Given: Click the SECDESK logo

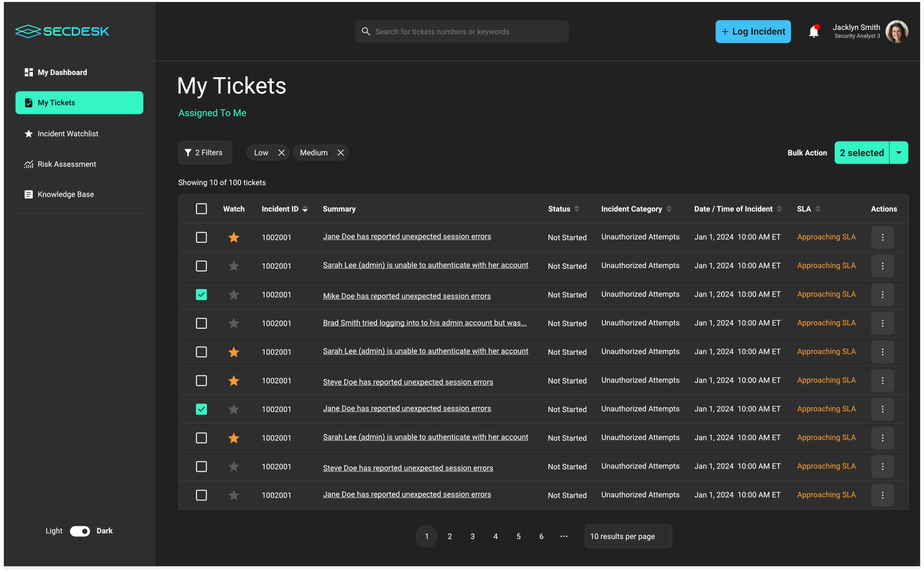Looking at the screenshot, I should (x=62, y=31).
